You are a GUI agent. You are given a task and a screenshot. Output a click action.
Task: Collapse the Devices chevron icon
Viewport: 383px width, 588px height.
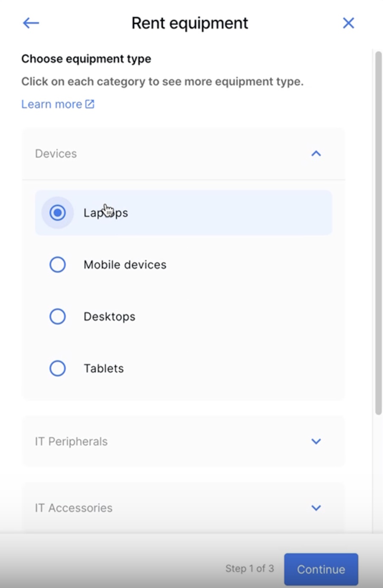[316, 154]
